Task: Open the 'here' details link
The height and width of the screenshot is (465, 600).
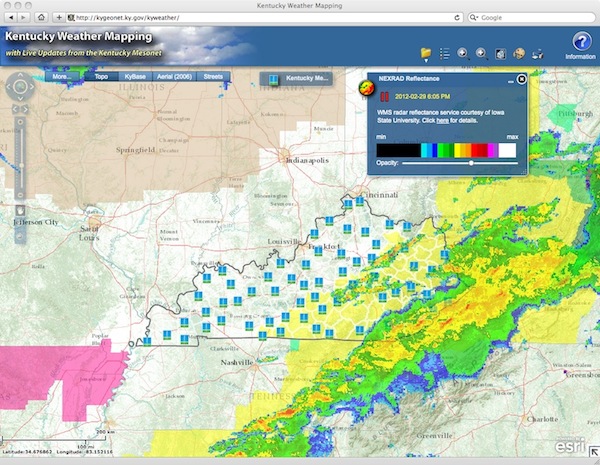Action: point(442,121)
